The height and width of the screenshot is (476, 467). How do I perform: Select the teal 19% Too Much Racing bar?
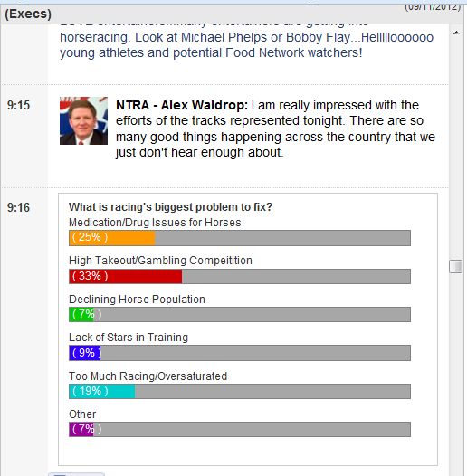click(x=102, y=391)
